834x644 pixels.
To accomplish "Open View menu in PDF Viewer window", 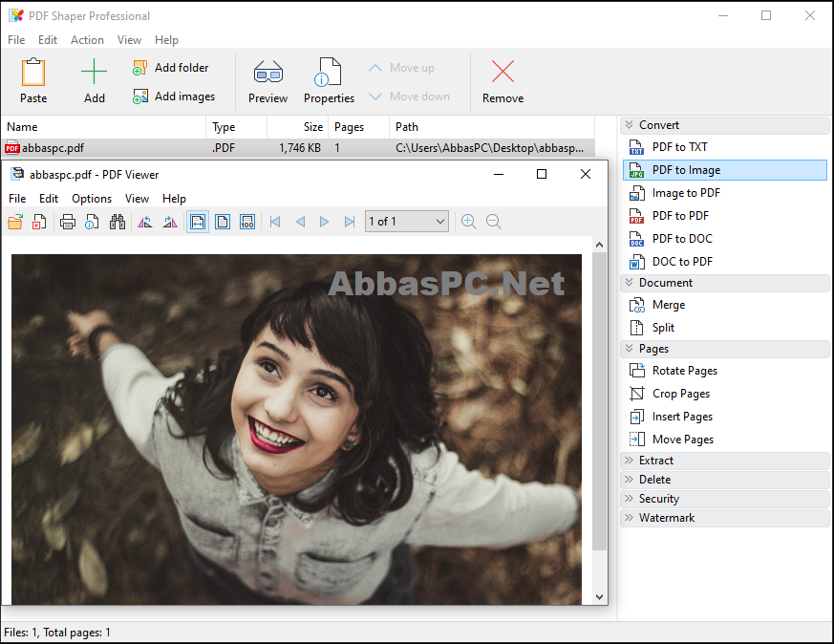I will [x=138, y=199].
